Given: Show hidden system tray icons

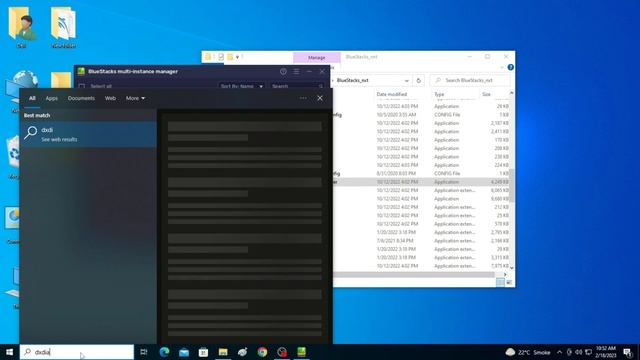Looking at the screenshot, I should click(x=559, y=352).
